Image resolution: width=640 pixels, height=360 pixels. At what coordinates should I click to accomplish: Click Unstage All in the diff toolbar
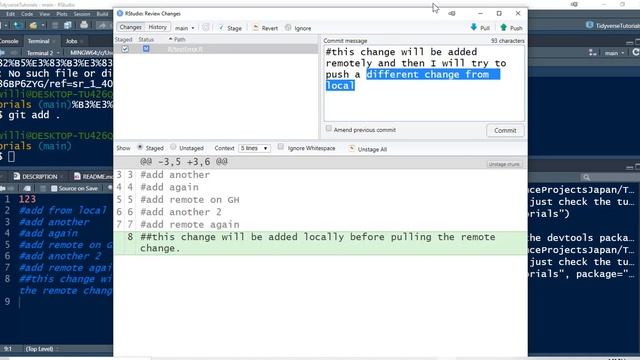pos(368,149)
